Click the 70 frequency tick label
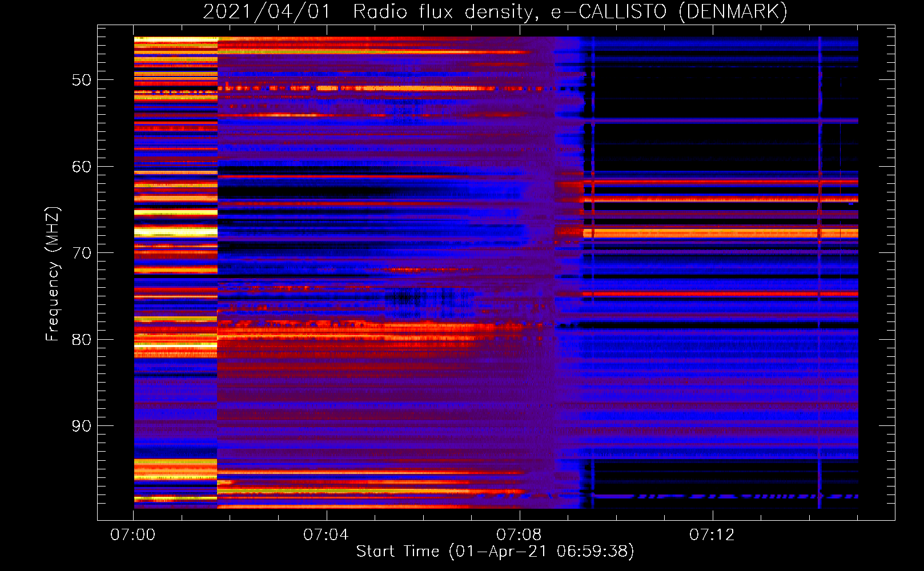This screenshot has width=924, height=571. pyautogui.click(x=82, y=253)
